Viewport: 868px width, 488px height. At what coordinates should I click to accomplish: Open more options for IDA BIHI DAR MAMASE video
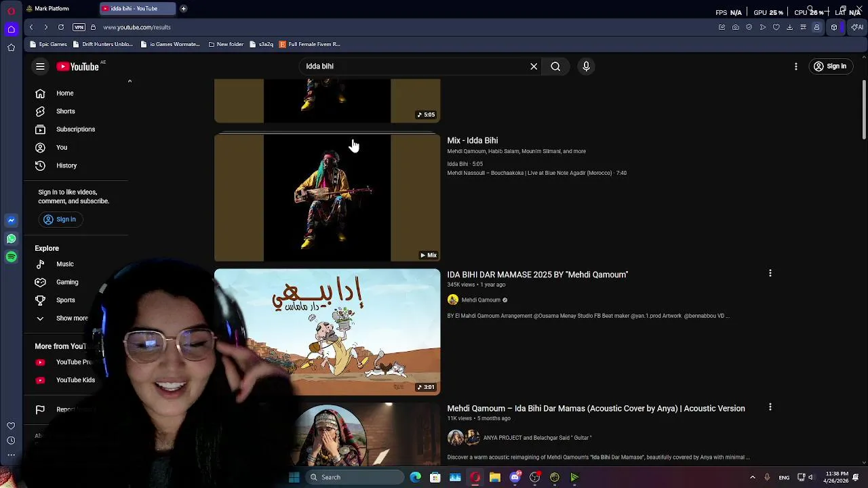point(770,273)
